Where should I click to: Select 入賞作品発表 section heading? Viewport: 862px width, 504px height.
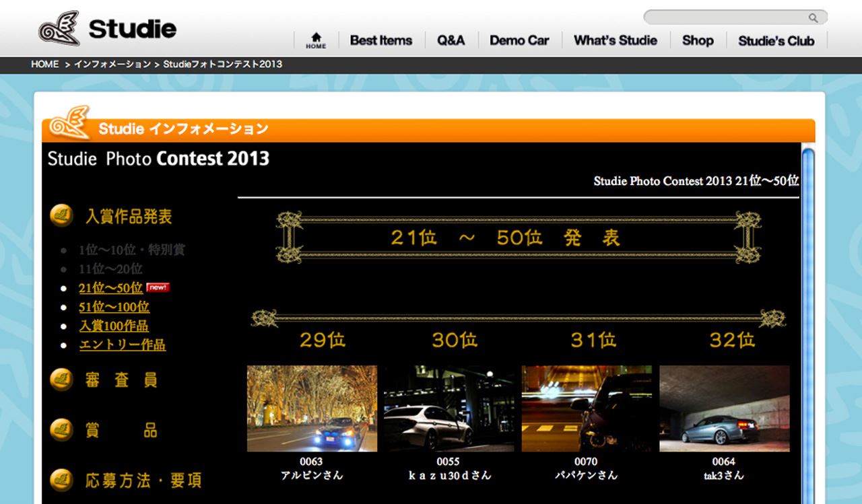pyautogui.click(x=129, y=216)
